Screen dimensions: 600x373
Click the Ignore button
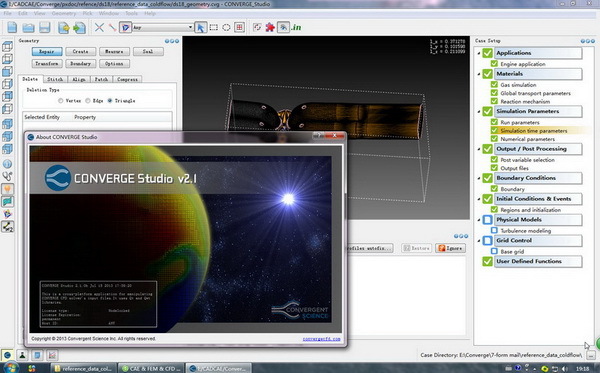pos(450,248)
